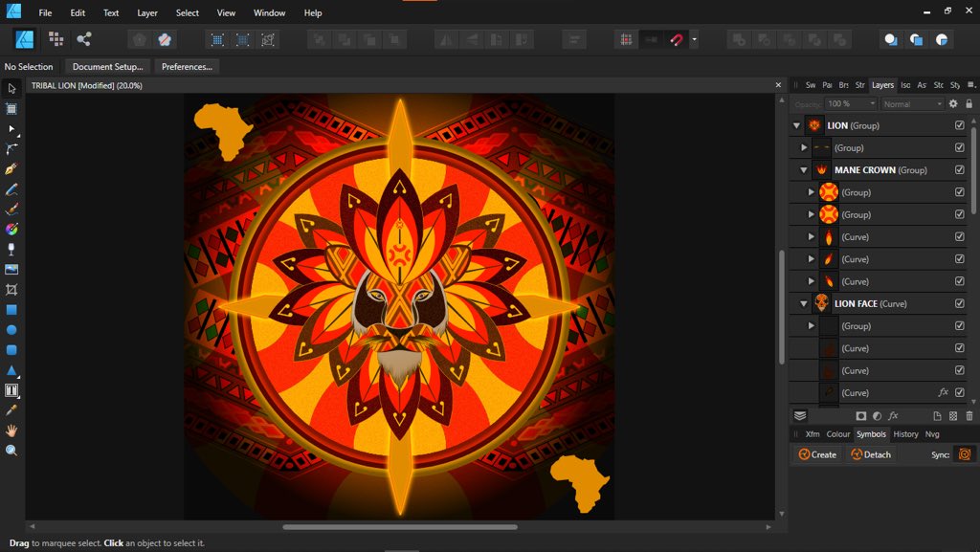Image resolution: width=980 pixels, height=552 pixels.
Task: Switch to the Colour tab
Action: click(838, 434)
